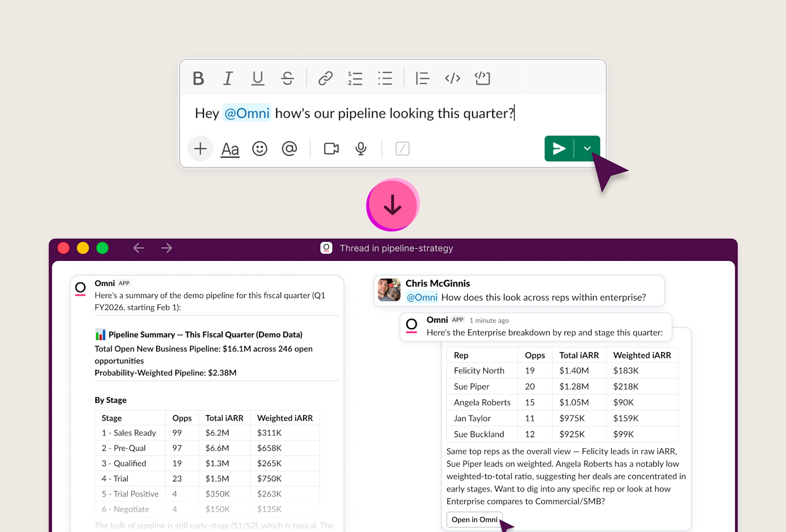
Task: Select the 'By Stage' heading
Action: pyautogui.click(x=111, y=400)
